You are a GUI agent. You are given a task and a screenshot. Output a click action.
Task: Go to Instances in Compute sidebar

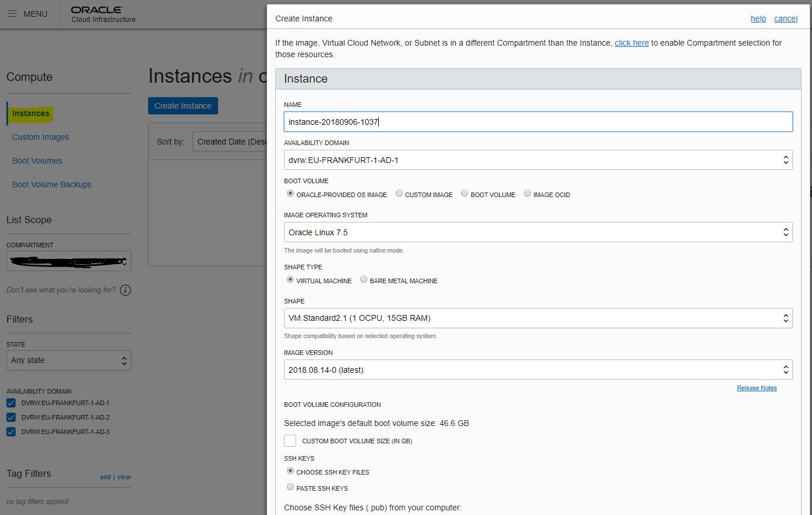point(31,113)
